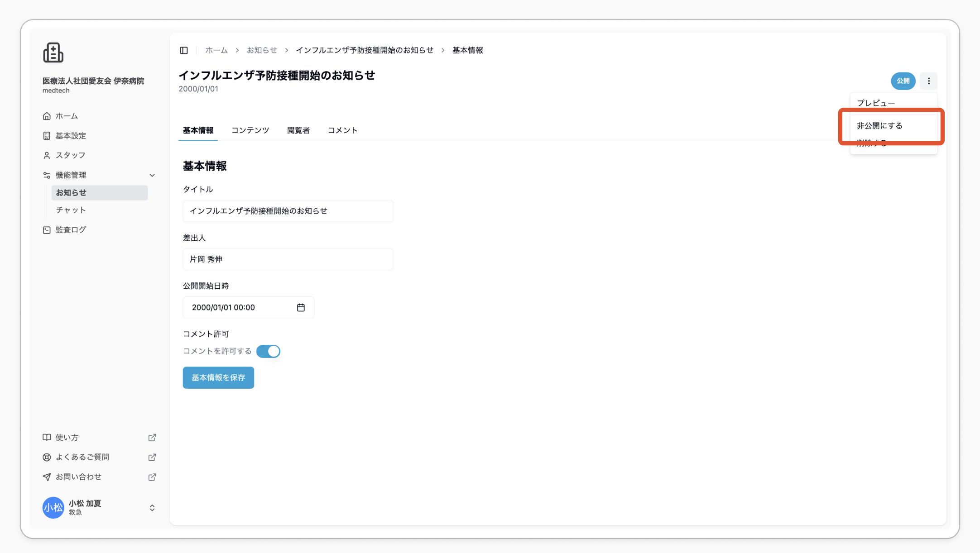Viewport: 980px width, 553px height.
Task: Click the お問い合わせ paper plane icon
Action: point(47,477)
